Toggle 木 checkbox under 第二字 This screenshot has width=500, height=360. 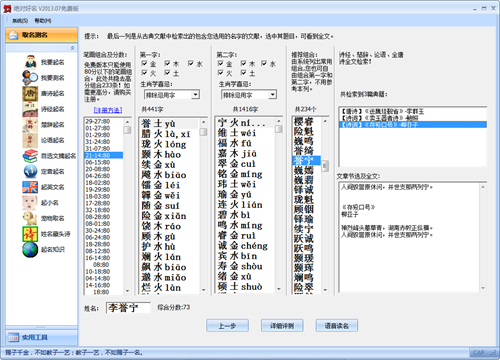(244, 63)
